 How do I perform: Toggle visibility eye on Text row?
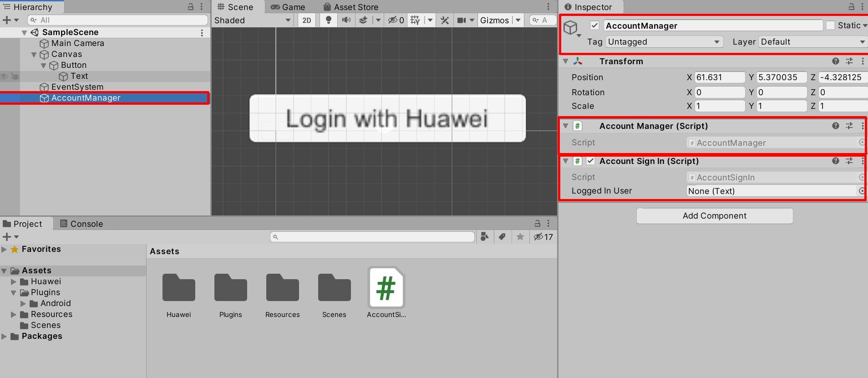click(x=5, y=76)
